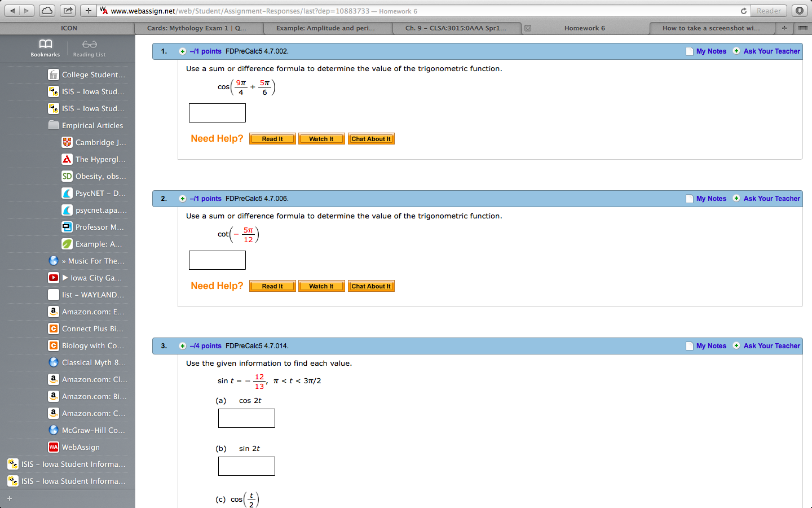Add a bookmark with the sidebar plus icon
The height and width of the screenshot is (508, 812).
point(9,499)
